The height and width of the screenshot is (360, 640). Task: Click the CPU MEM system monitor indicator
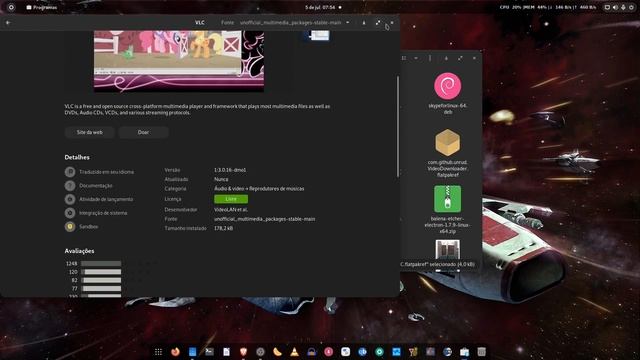coord(548,7)
